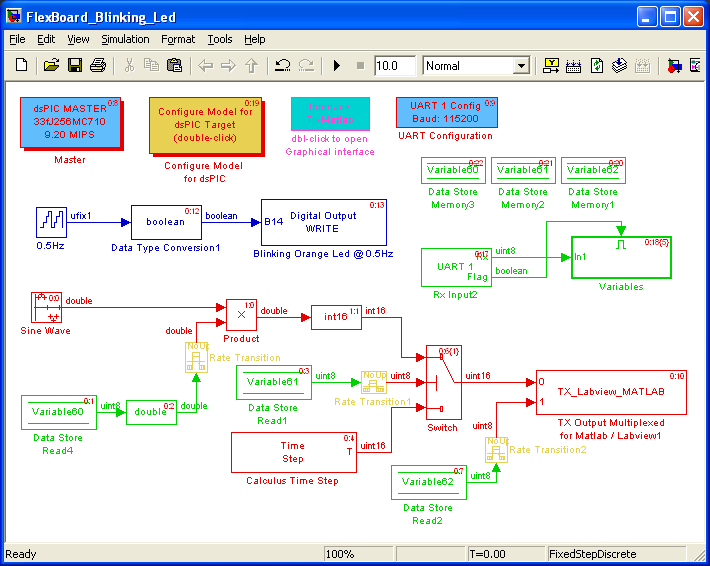This screenshot has width=710, height=566.
Task: Open the Normal simulation mode dropdown
Action: (522, 66)
